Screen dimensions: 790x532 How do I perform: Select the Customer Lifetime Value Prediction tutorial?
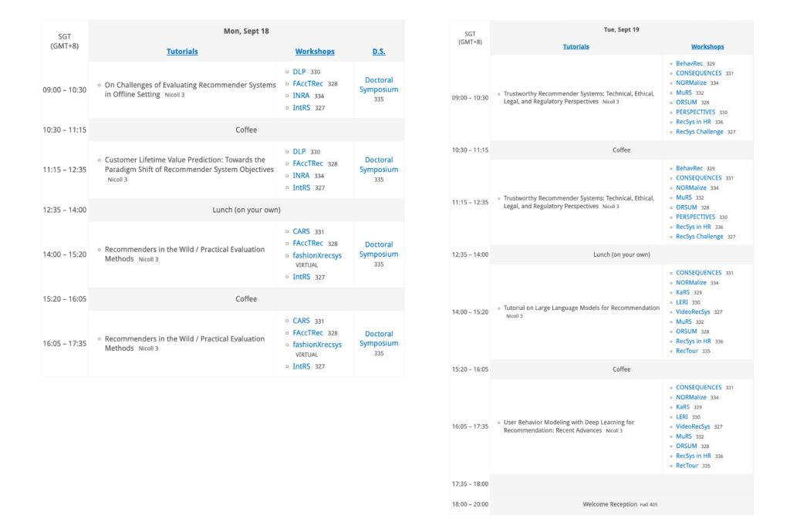pos(189,165)
